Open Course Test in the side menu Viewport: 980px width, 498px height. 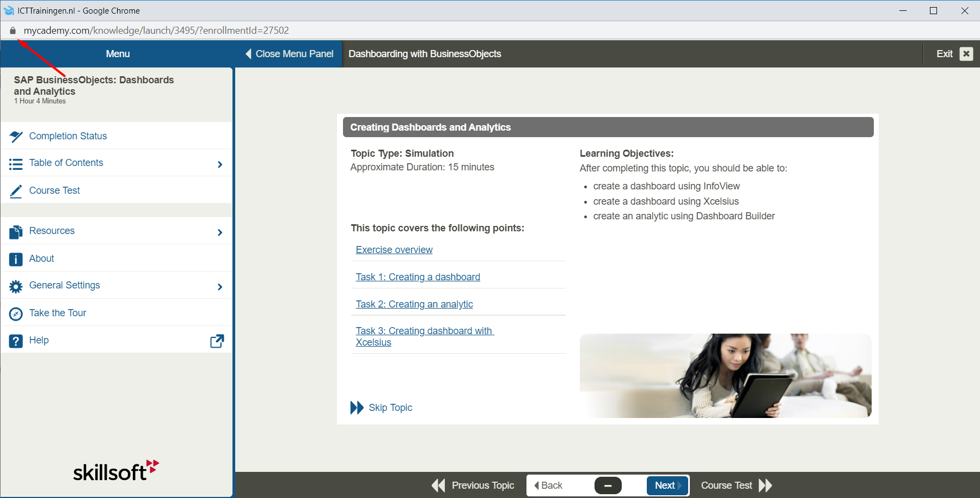pos(117,190)
